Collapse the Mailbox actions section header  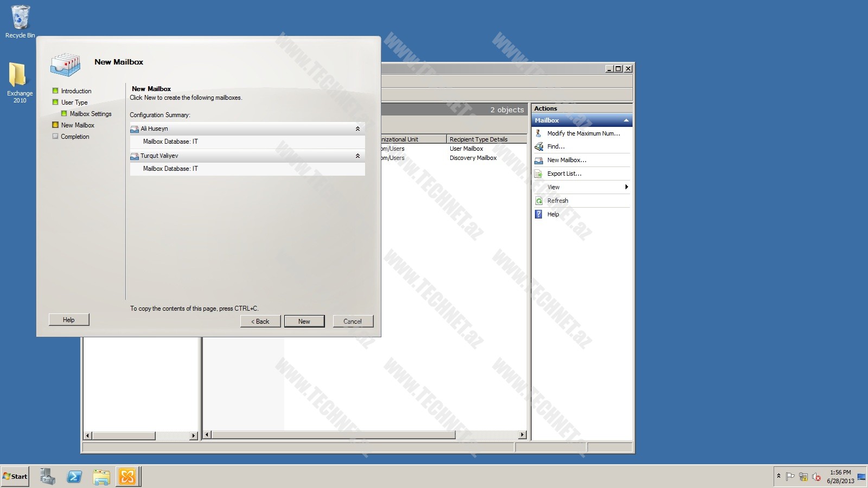click(x=626, y=120)
